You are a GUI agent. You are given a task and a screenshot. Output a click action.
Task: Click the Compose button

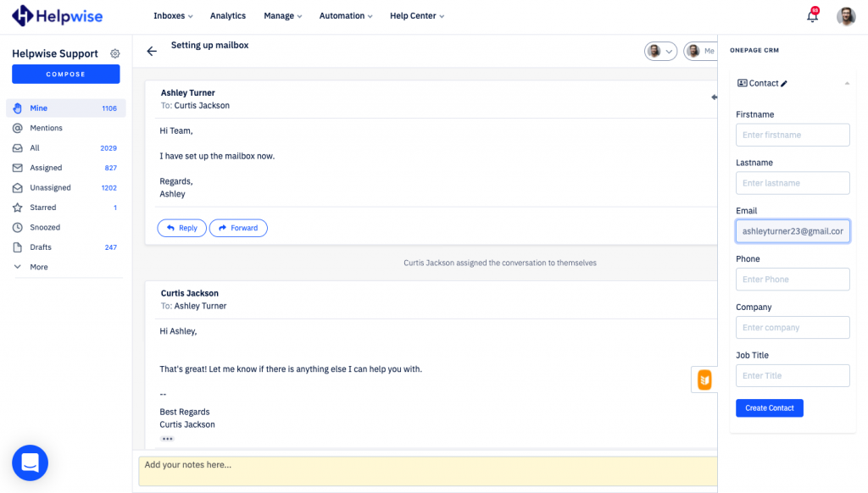(x=66, y=75)
